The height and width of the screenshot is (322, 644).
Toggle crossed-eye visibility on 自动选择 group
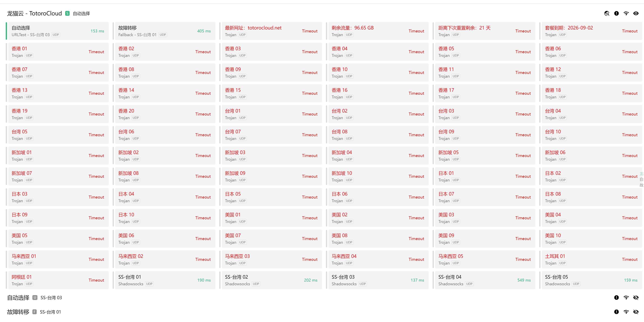[x=636, y=298]
